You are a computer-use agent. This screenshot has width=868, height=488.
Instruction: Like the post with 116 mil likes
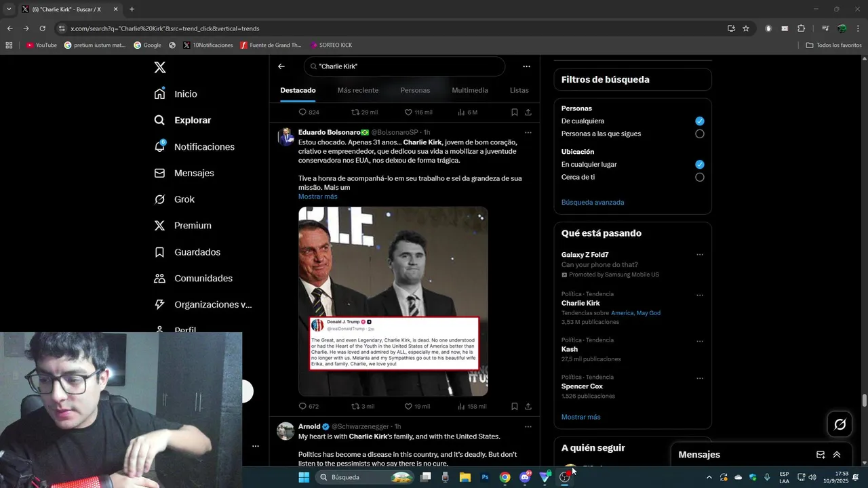(418, 113)
